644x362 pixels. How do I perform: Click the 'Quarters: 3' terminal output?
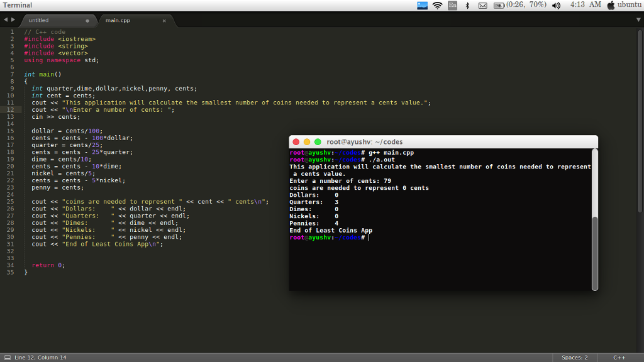(x=314, y=202)
